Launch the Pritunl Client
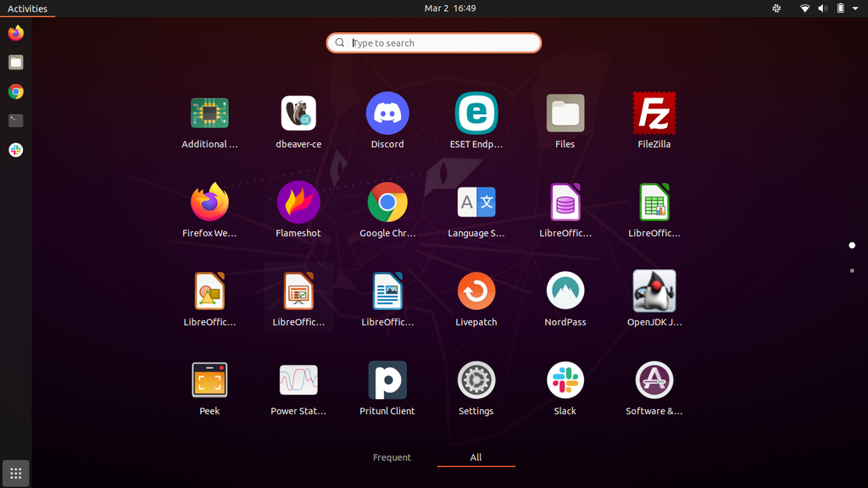 pos(387,380)
